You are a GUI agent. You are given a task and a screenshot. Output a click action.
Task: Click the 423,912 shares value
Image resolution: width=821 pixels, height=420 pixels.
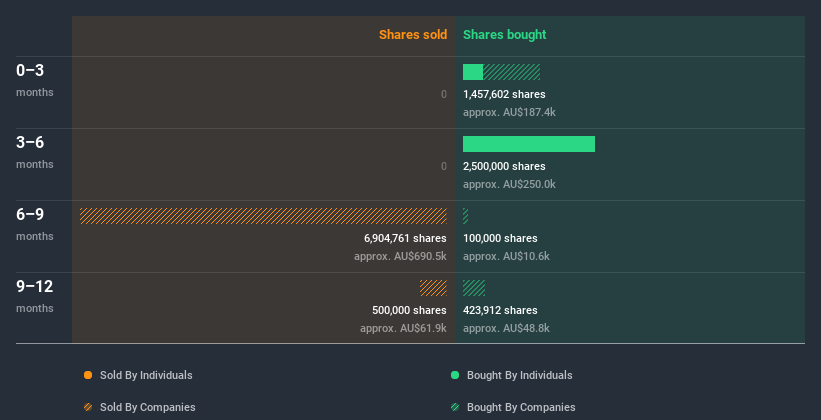[x=500, y=310]
